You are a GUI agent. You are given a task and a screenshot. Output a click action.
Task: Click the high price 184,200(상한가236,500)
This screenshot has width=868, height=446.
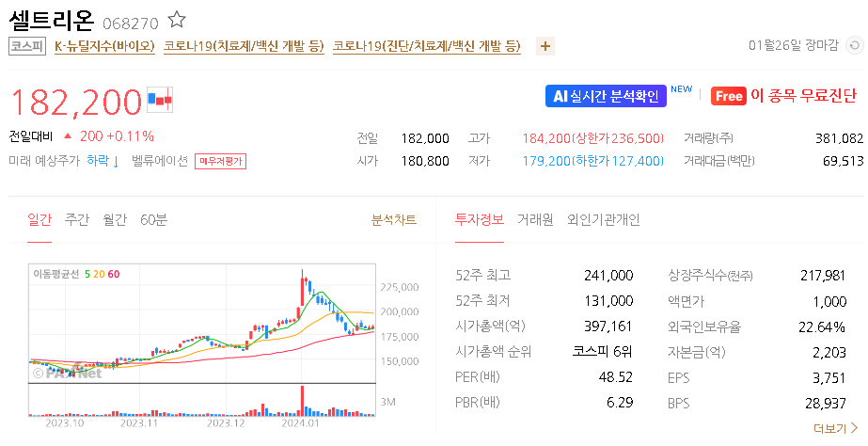tap(592, 138)
